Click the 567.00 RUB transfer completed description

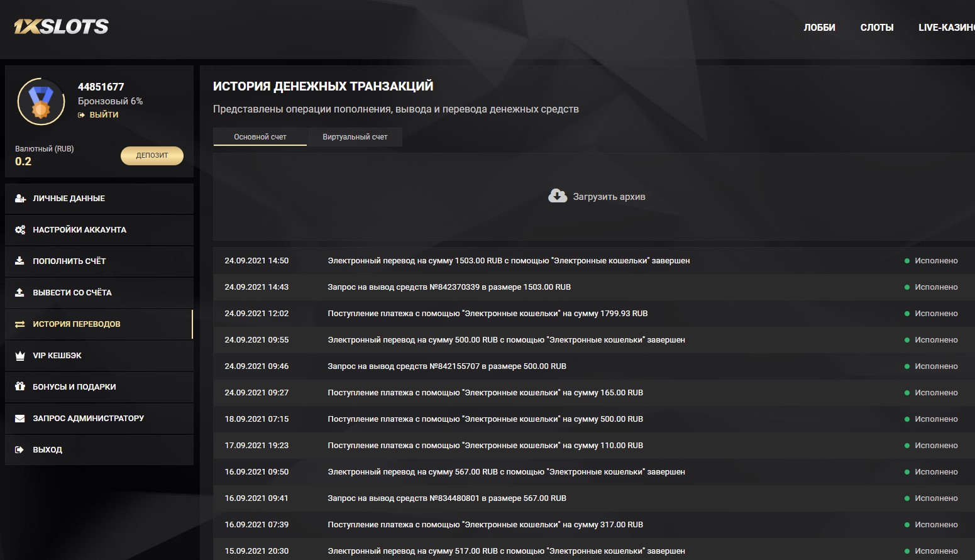[x=507, y=472]
